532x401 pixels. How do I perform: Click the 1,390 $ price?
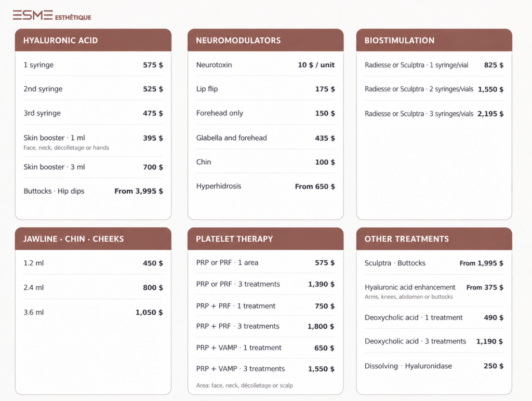321,284
